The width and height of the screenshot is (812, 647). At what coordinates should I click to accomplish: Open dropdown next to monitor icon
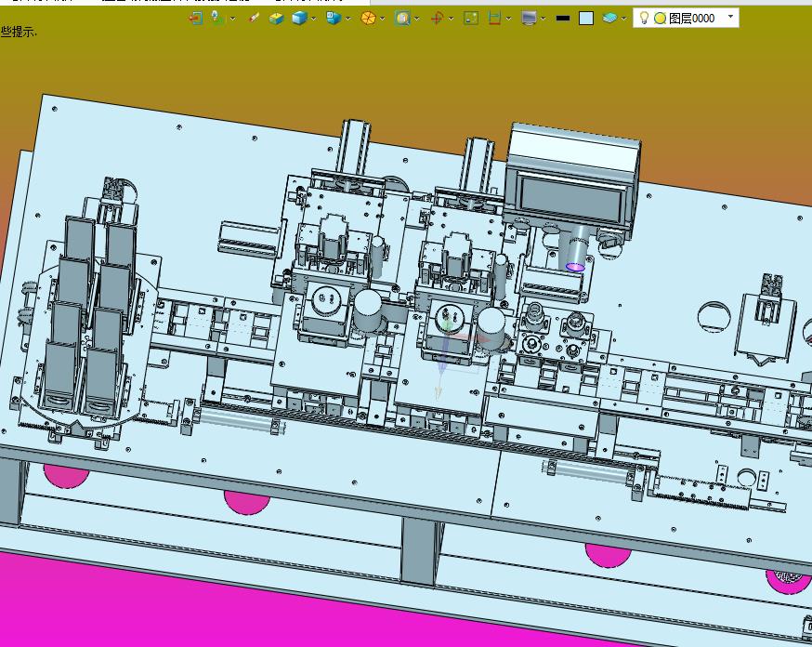[543, 19]
